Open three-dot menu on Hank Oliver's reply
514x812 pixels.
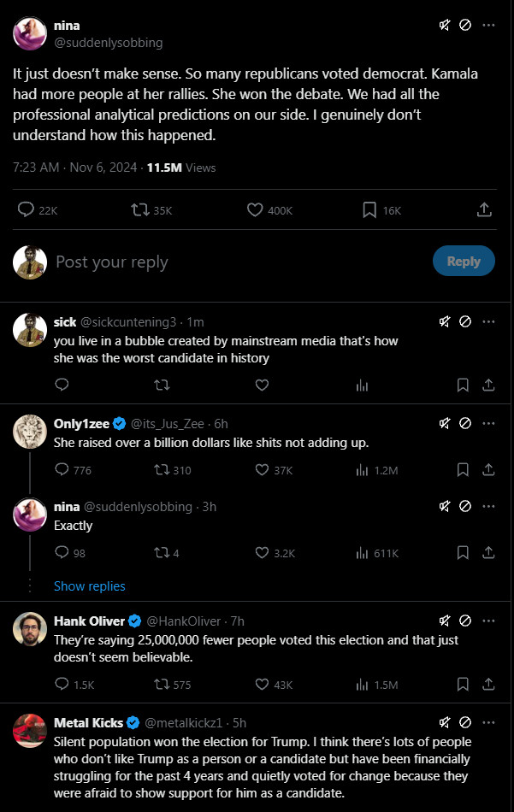point(488,621)
